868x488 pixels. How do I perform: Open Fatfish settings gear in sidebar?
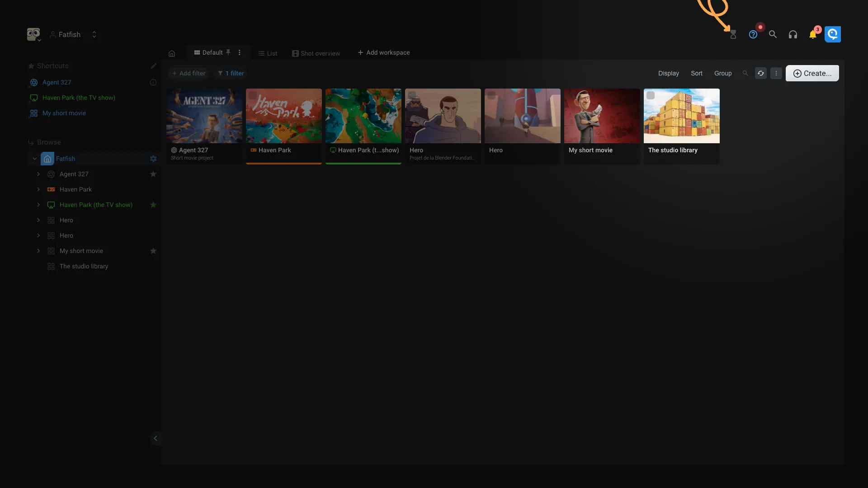click(153, 159)
